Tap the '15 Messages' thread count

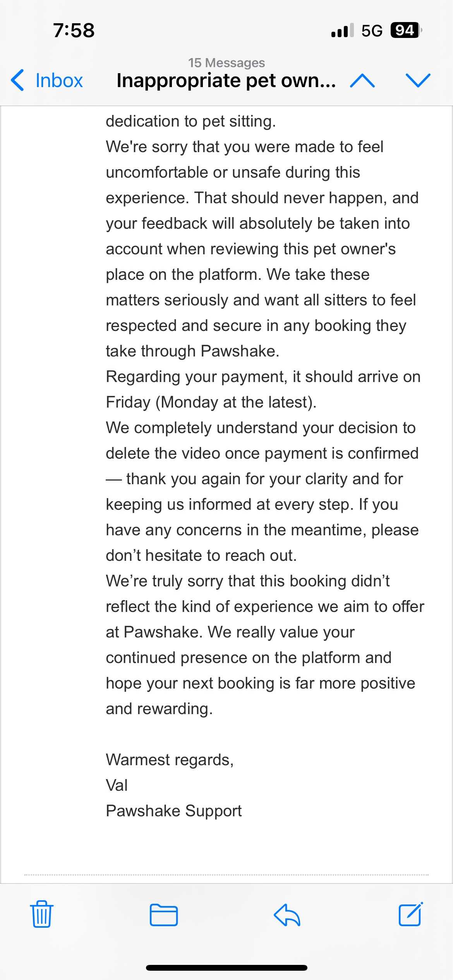tap(226, 63)
